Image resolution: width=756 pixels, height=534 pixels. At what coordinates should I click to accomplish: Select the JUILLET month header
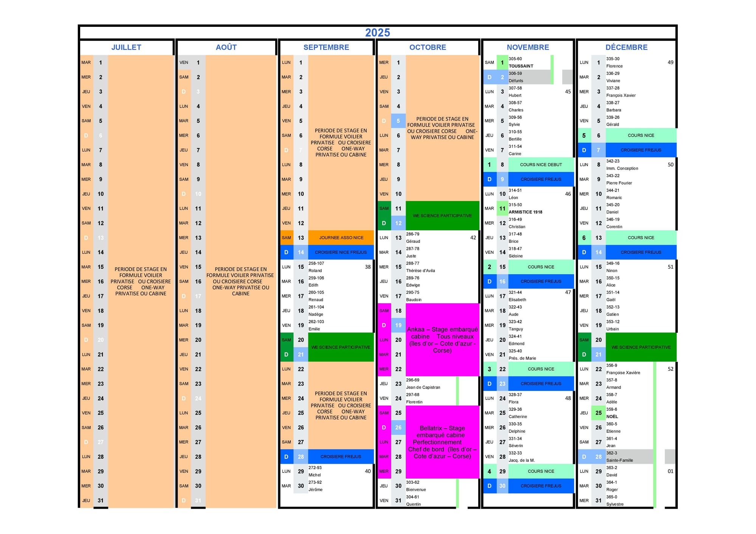[x=126, y=47]
